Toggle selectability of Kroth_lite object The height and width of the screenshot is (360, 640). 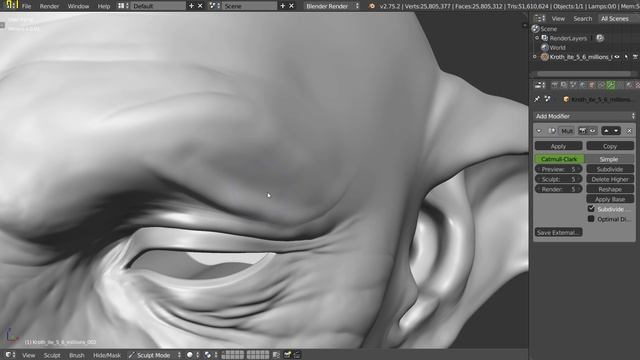(x=626, y=57)
